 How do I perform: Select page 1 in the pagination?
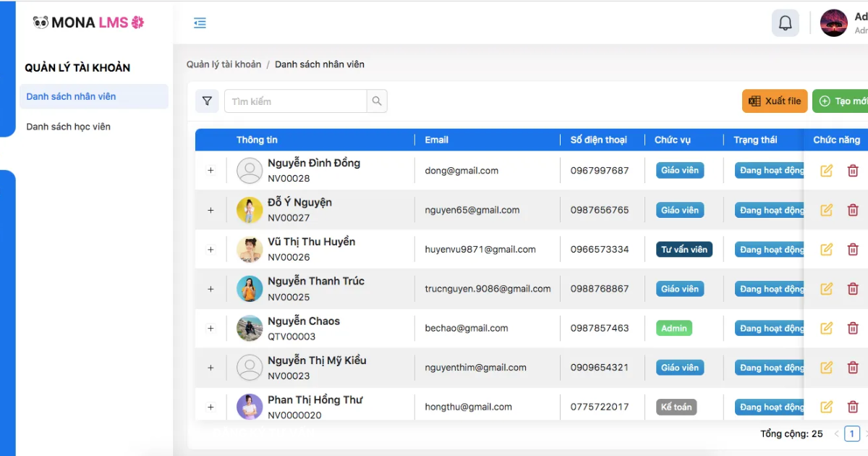852,434
